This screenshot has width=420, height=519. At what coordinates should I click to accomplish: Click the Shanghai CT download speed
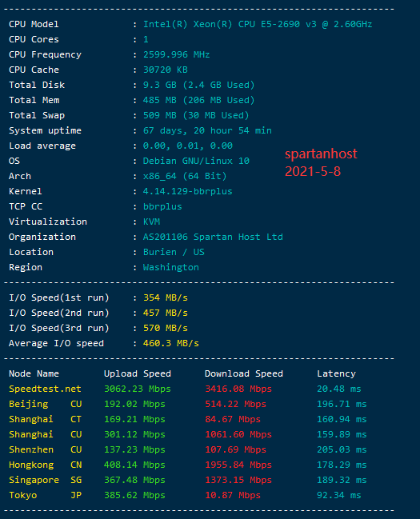[233, 419]
